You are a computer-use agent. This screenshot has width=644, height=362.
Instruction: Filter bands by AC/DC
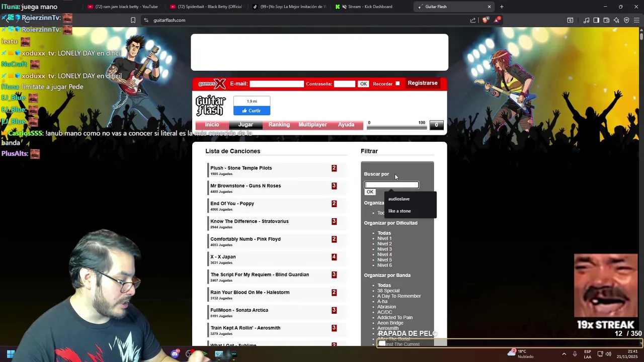pos(384,312)
